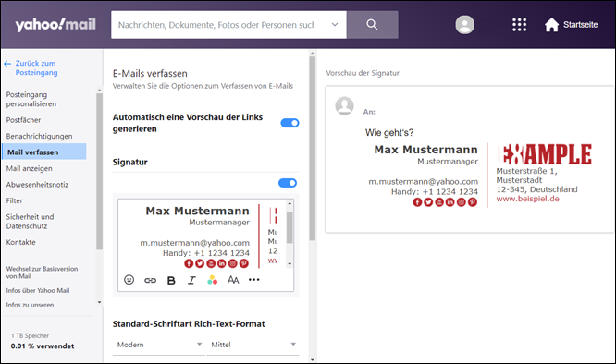The height and width of the screenshot is (364, 616).
Task: Open Postfächer settings
Action: click(23, 120)
